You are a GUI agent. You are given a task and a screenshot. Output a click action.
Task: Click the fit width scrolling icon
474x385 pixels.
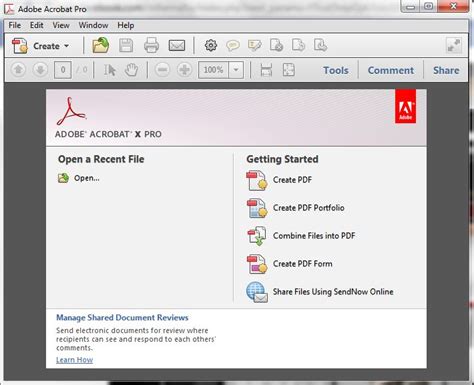tap(266, 70)
